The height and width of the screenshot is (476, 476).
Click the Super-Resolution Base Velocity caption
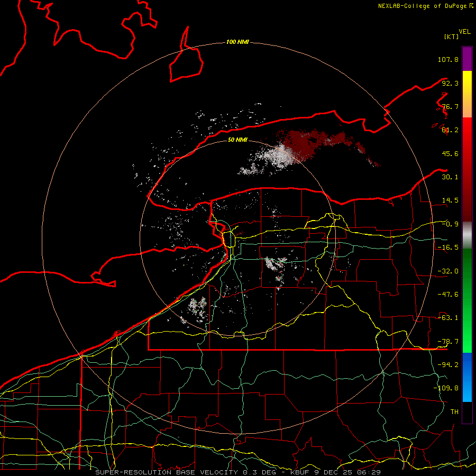237,472
